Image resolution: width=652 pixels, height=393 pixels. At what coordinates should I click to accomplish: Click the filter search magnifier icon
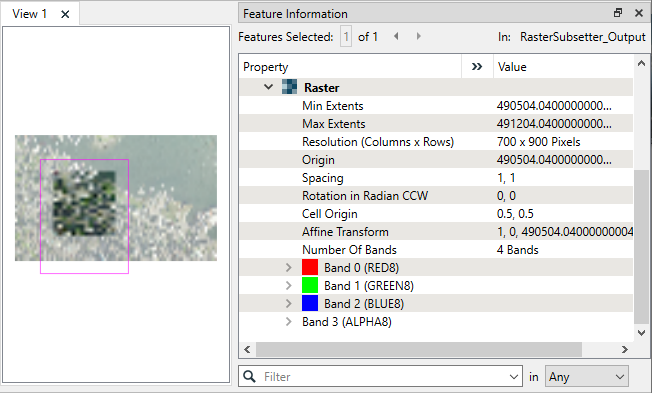(249, 376)
